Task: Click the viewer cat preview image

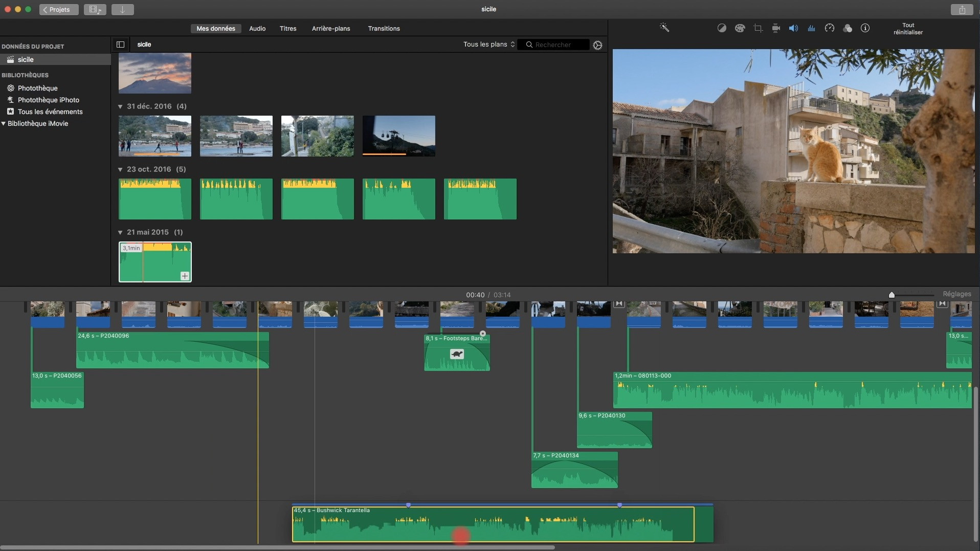Action: 793,151
